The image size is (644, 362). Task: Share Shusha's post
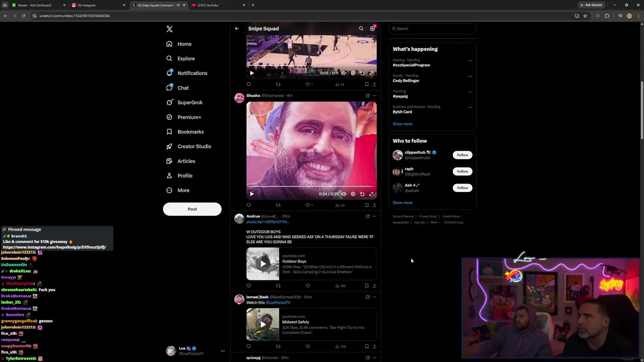pos(374,205)
